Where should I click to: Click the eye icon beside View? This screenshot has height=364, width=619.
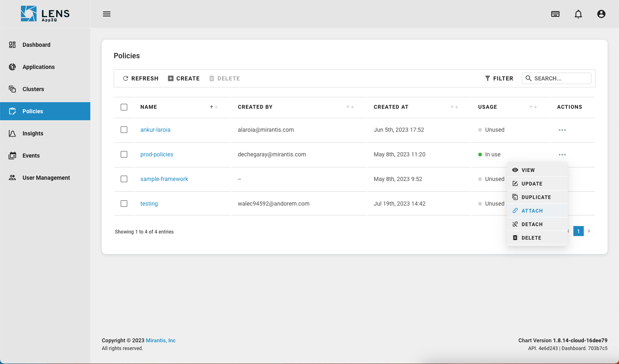click(515, 170)
